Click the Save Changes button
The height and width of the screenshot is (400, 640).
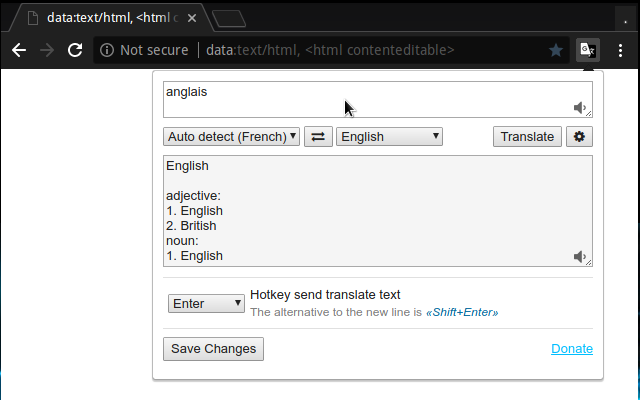point(213,349)
